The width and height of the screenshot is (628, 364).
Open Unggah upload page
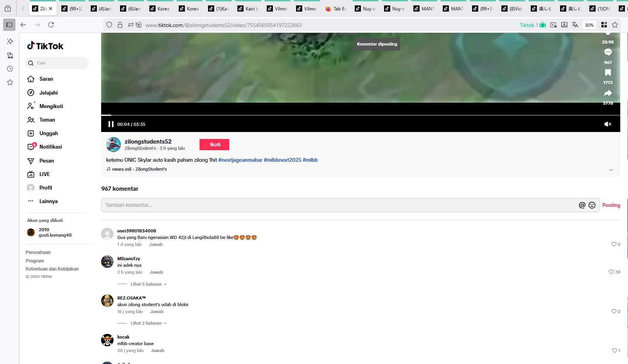[x=42, y=133]
